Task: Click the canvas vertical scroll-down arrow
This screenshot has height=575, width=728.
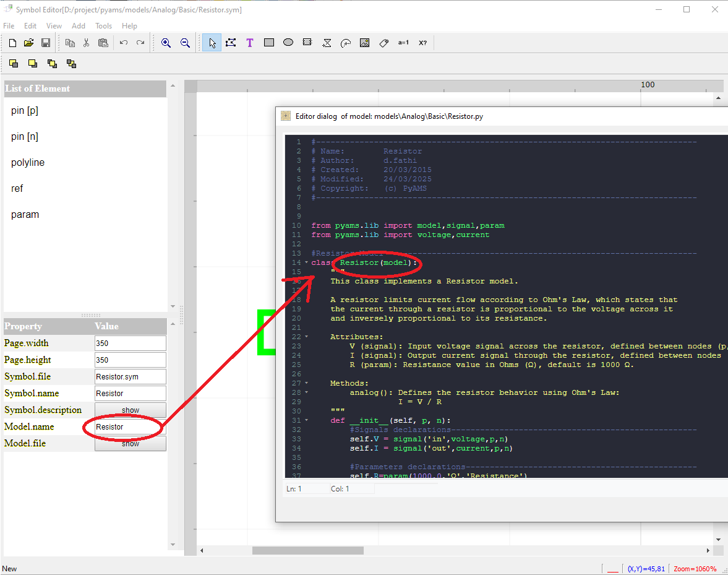Action: click(718, 540)
